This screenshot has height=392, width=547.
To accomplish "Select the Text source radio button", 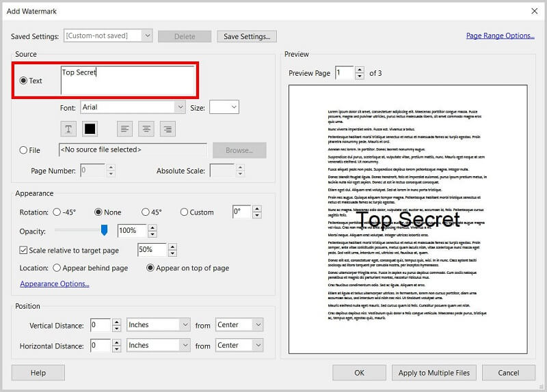I will [23, 81].
